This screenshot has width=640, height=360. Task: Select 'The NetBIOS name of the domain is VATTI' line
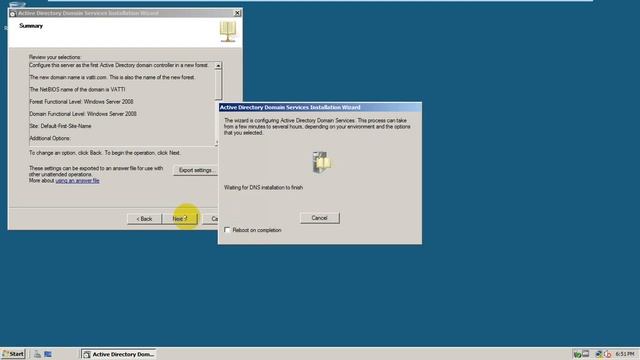[77, 89]
